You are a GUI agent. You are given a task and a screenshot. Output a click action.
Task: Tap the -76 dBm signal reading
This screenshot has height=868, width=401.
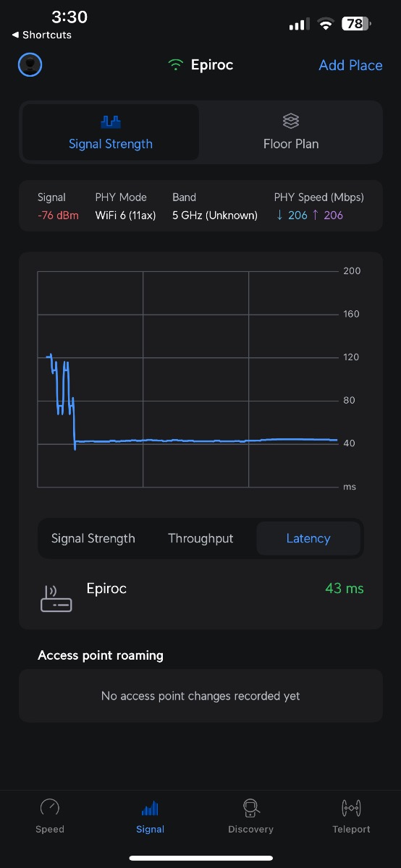point(58,215)
